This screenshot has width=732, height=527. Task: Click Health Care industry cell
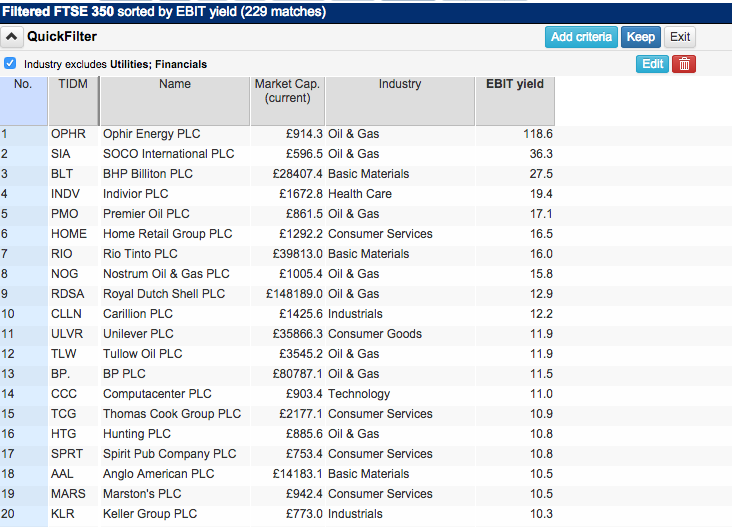coord(360,194)
